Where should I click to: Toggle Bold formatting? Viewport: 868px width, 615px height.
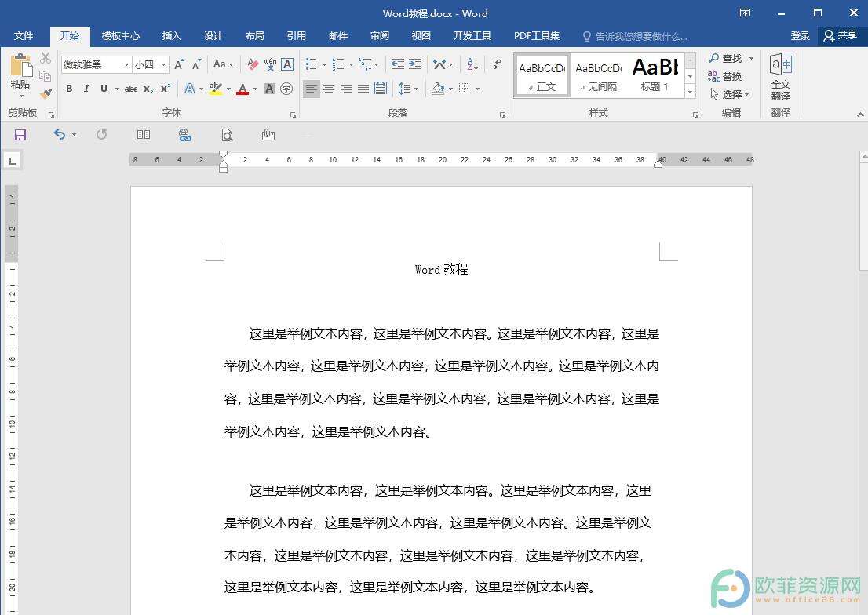point(69,89)
